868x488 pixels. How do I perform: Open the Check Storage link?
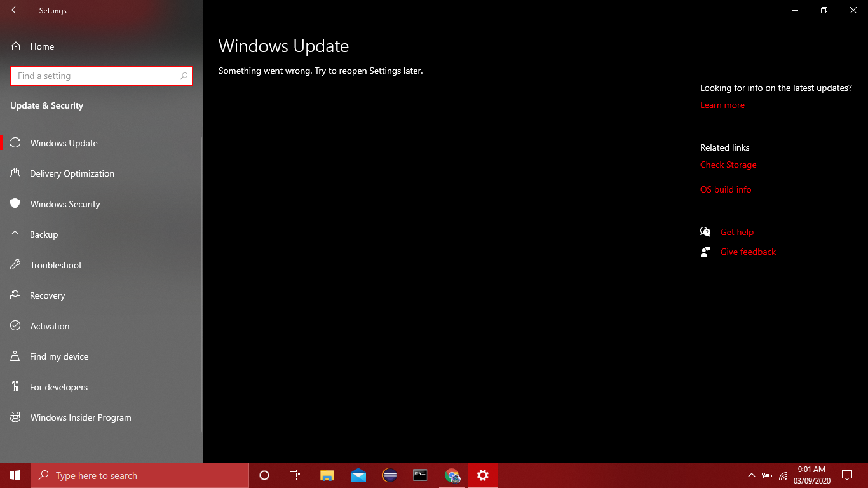728,165
